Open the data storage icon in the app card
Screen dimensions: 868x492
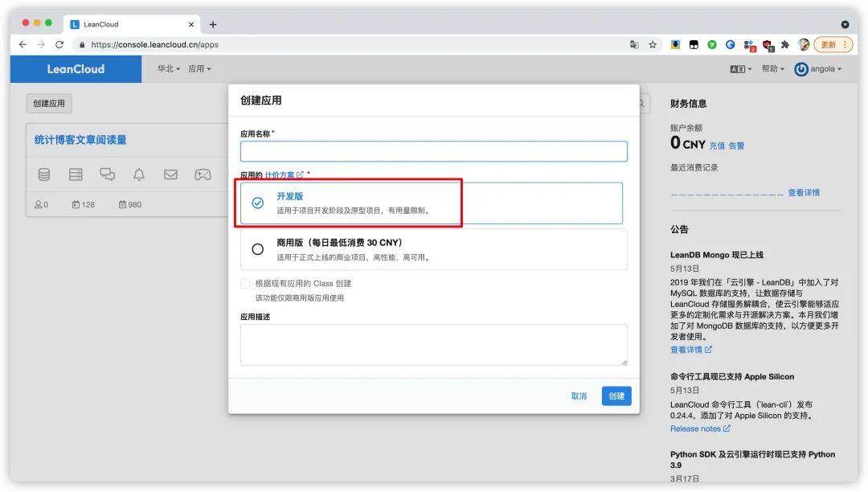point(43,175)
